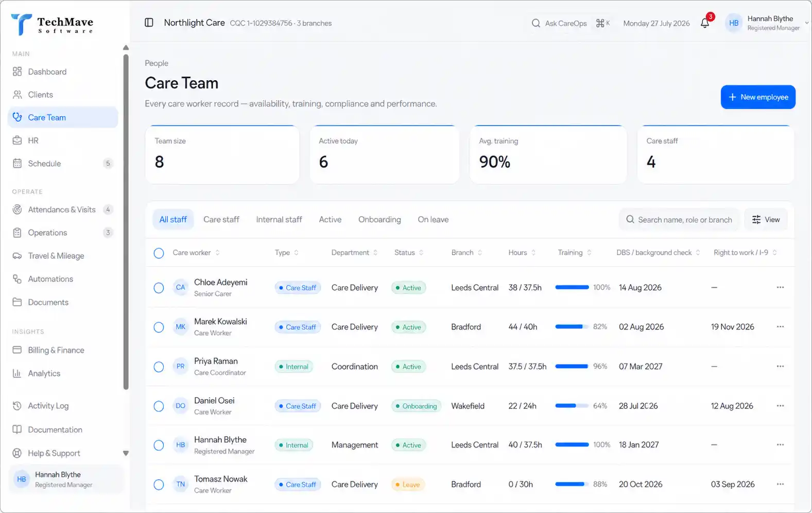Open Billing & Finance card icon
812x513 pixels.
18,350
